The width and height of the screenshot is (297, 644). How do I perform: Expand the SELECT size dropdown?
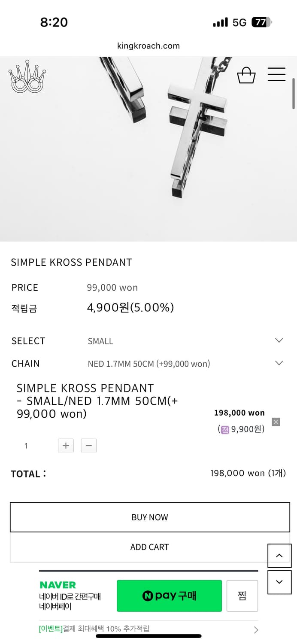[278, 340]
